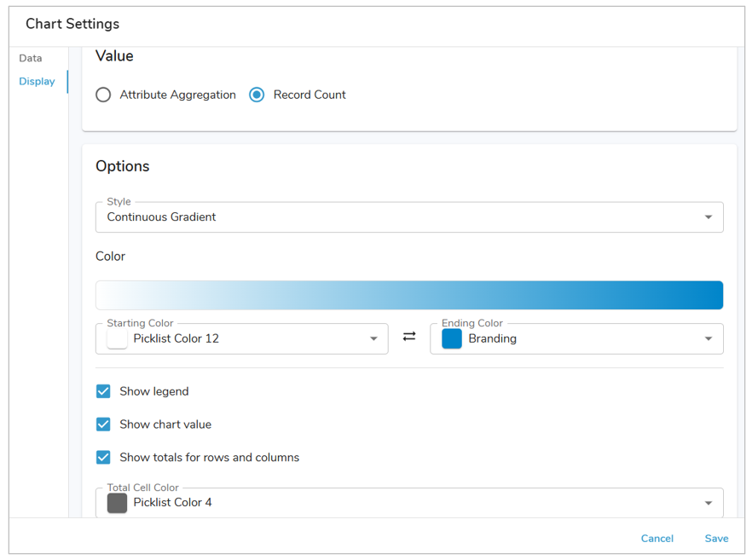Screen dimensions: 752x560
Task: Click the gradient color preview bar
Action: (409, 295)
